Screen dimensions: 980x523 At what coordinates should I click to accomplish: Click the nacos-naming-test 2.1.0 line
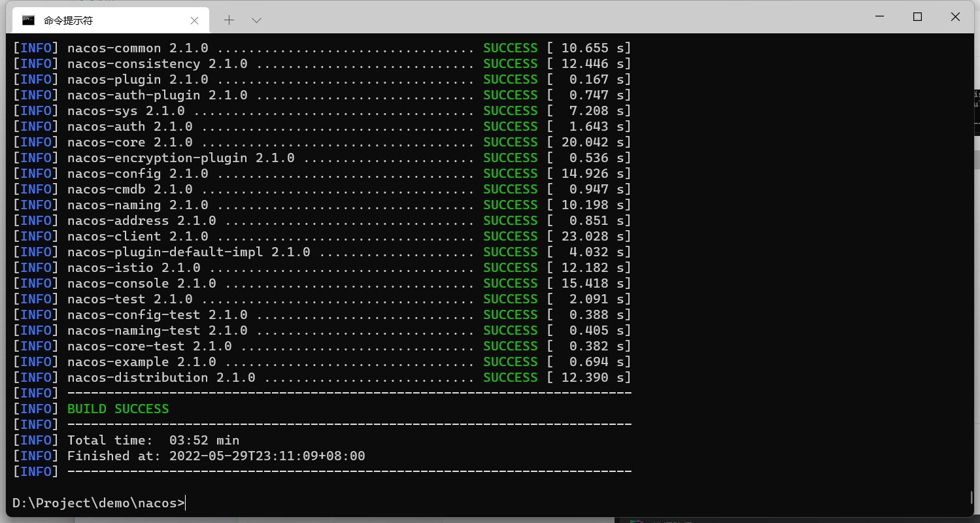tap(322, 330)
